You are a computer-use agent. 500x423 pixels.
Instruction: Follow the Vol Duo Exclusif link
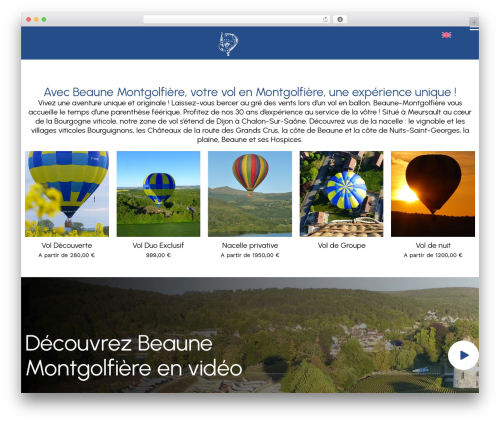(158, 245)
